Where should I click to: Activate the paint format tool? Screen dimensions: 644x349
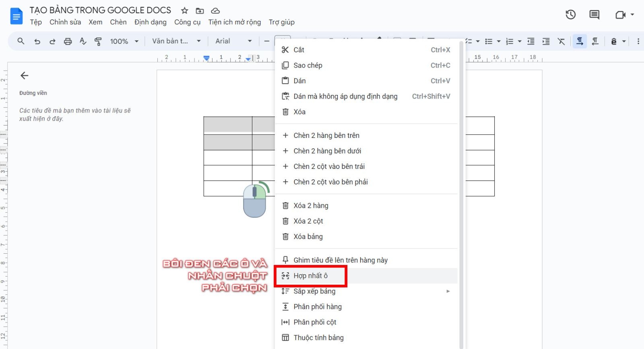tap(98, 41)
